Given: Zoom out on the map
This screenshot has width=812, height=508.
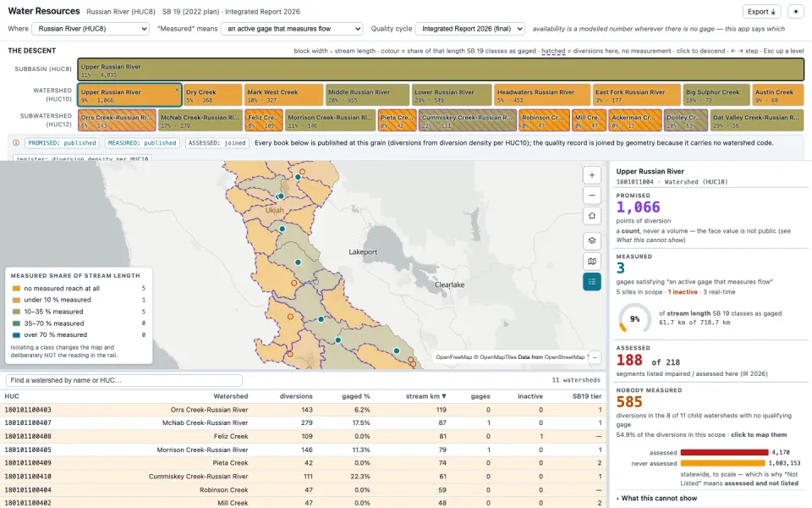Looking at the screenshot, I should coord(591,196).
